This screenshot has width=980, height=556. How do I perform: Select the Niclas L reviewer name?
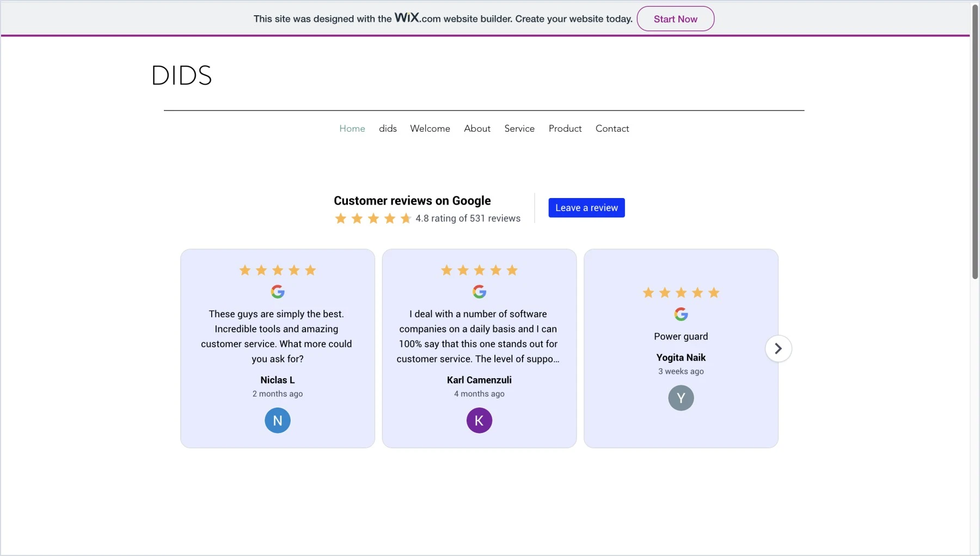(x=278, y=380)
